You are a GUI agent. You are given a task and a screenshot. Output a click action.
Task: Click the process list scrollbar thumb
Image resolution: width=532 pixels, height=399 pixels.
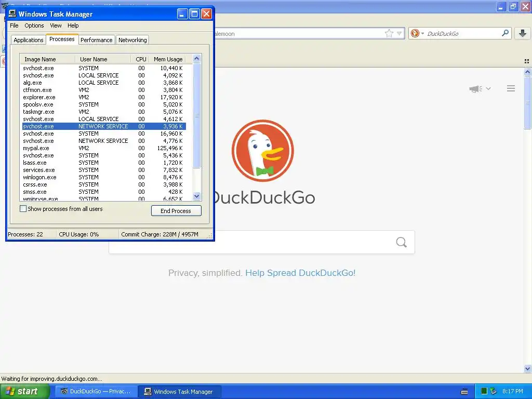(x=196, y=115)
